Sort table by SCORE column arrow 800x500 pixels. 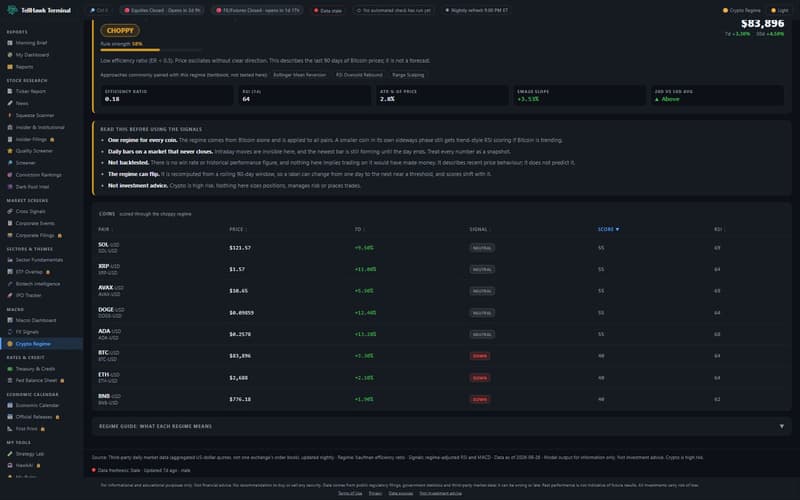(617, 230)
